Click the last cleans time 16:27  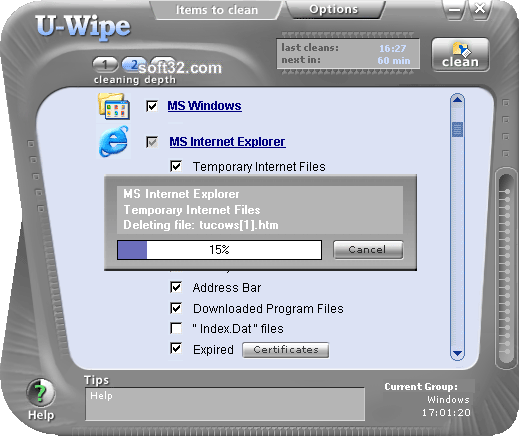pyautogui.click(x=393, y=49)
